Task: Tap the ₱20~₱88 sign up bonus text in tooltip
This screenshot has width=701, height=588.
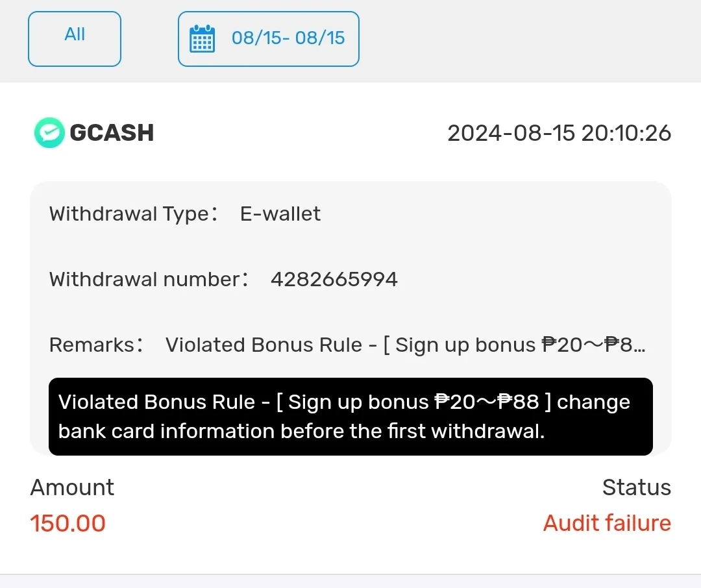Action: [487, 402]
